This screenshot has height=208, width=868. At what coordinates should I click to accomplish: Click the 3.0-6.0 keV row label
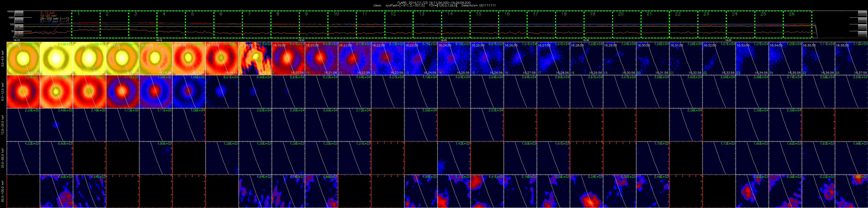(x=3, y=58)
